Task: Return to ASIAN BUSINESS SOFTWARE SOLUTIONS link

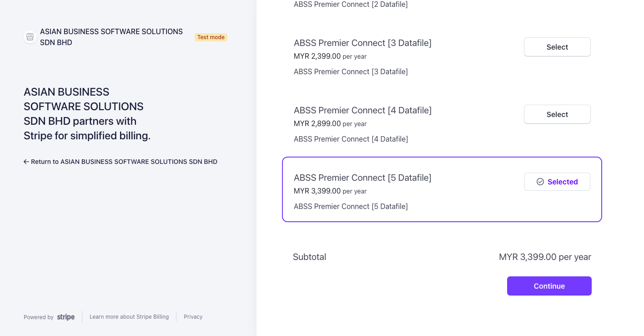Action: (124, 162)
